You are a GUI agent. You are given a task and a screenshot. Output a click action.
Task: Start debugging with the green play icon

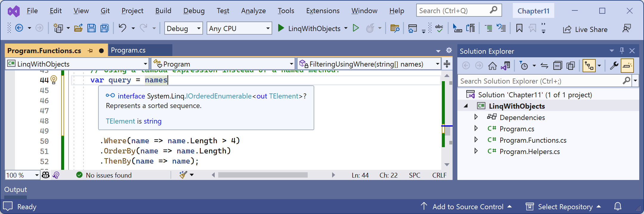pos(281,28)
